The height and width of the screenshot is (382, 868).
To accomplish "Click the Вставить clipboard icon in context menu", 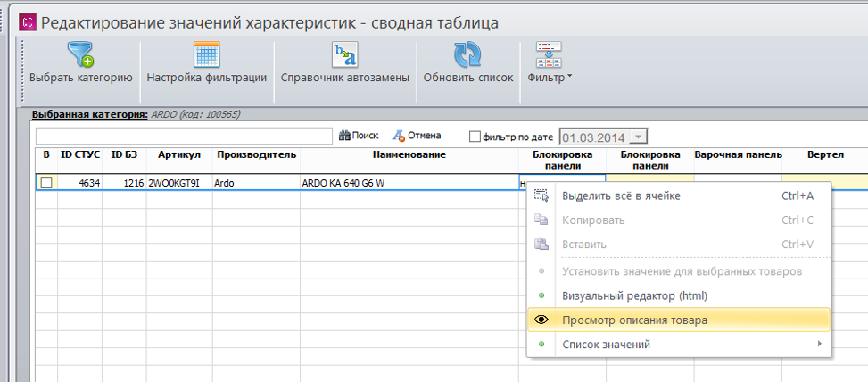I will [541, 244].
